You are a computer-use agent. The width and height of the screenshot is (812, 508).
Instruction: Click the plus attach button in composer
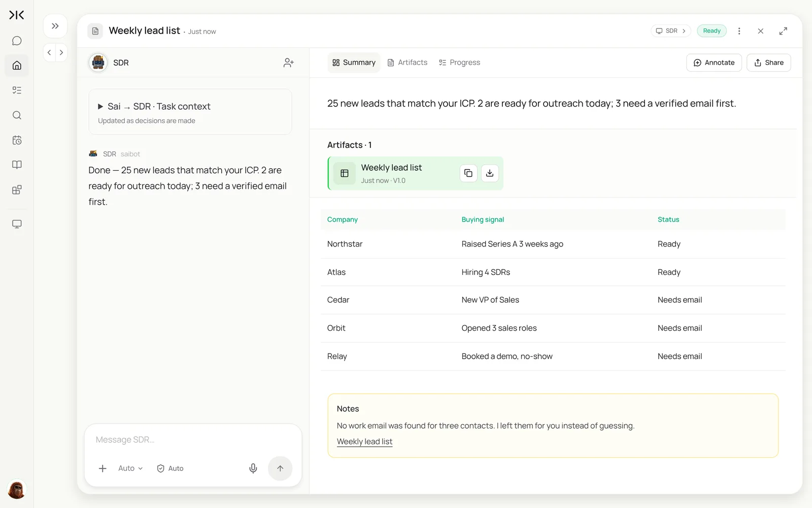103,468
